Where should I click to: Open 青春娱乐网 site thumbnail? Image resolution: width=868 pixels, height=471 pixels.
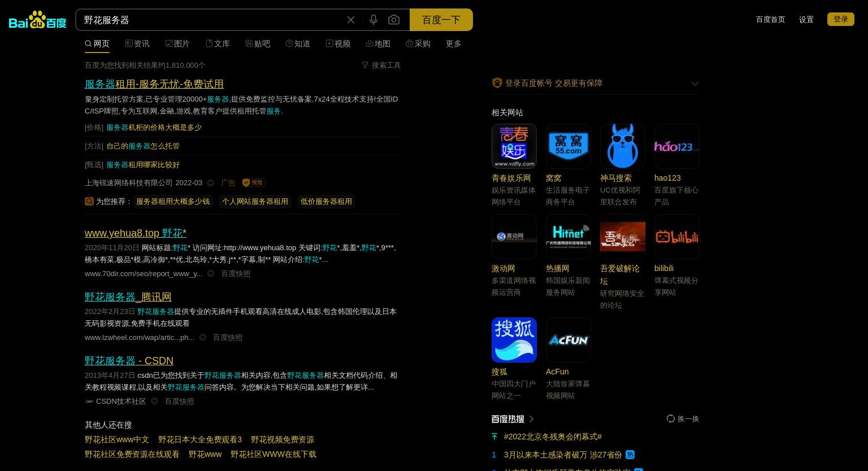[x=514, y=146]
